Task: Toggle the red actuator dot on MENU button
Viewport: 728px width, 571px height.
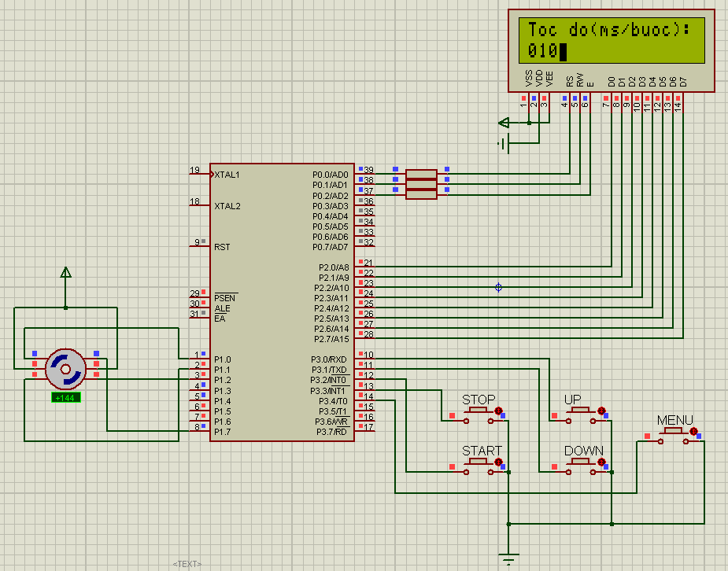Action: pyautogui.click(x=693, y=431)
